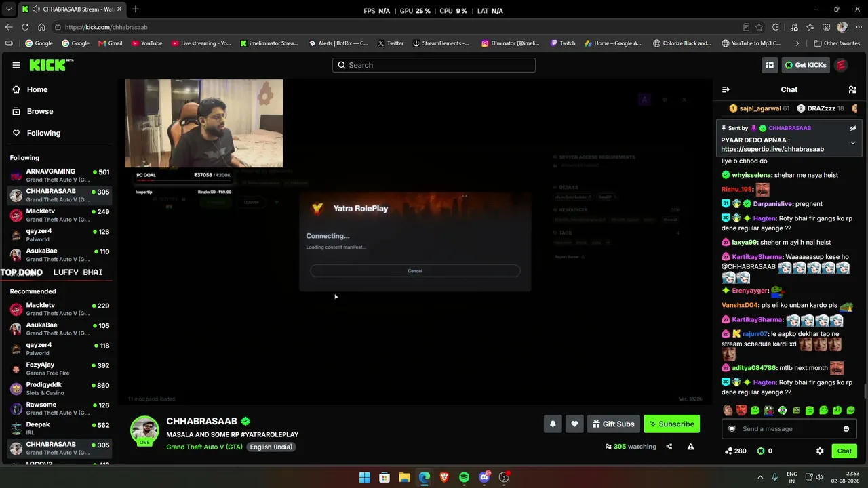Click the Gift Subs button
The width and height of the screenshot is (868, 488).
point(614,424)
